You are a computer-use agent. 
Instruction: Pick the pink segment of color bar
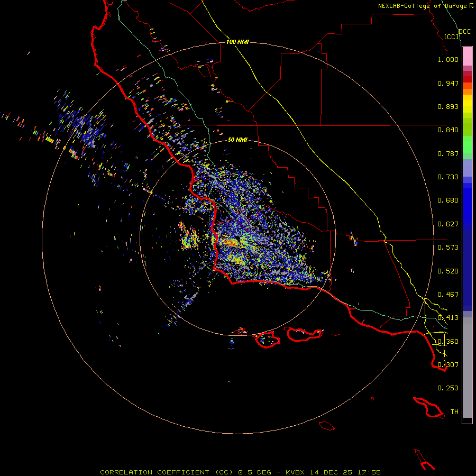click(x=467, y=56)
